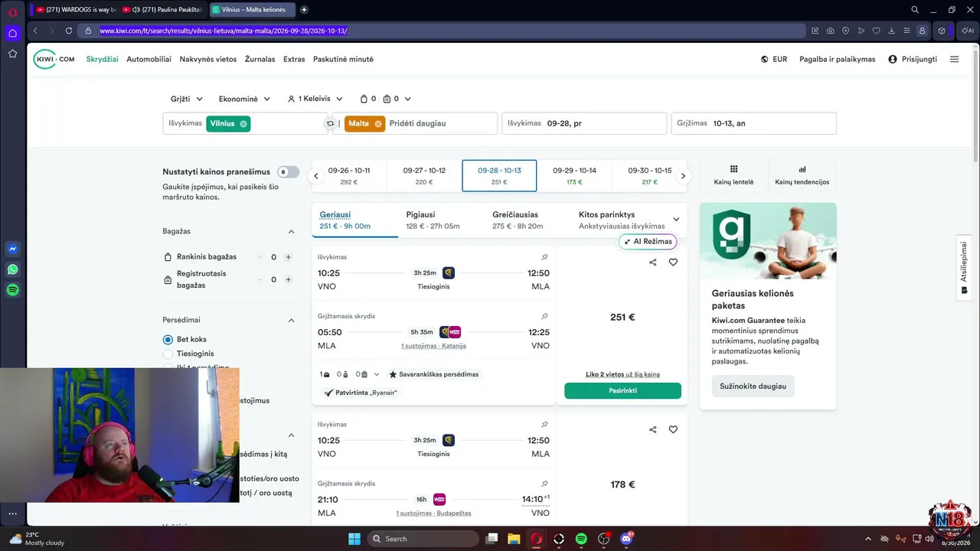Expand Kitos parinktys sorting options
Viewport: 980px width, 551px height.
tap(675, 220)
